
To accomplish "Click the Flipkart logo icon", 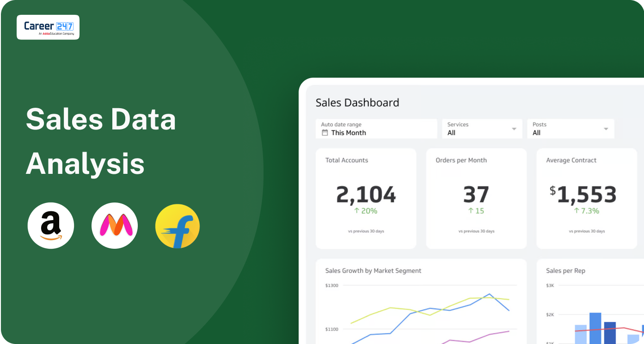I will tap(178, 226).
